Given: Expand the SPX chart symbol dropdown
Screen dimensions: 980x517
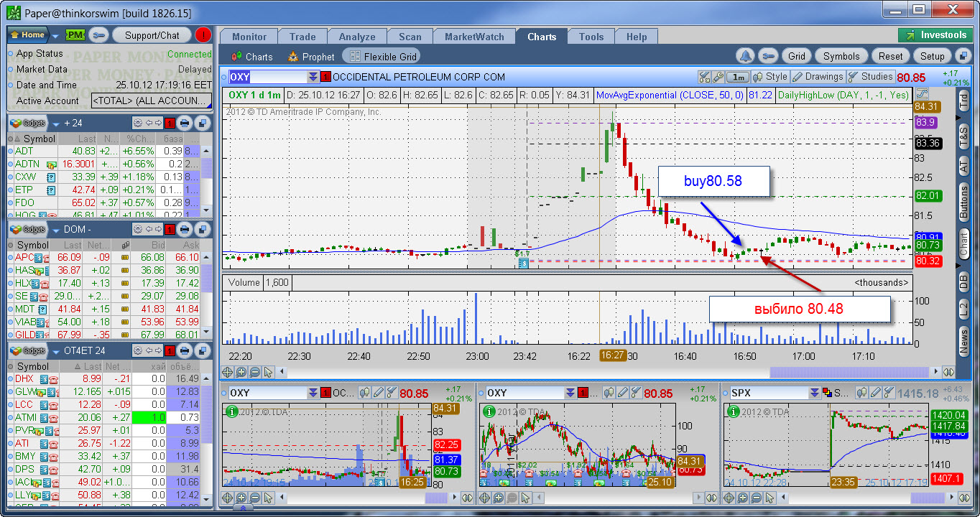Looking at the screenshot, I should coord(816,393).
